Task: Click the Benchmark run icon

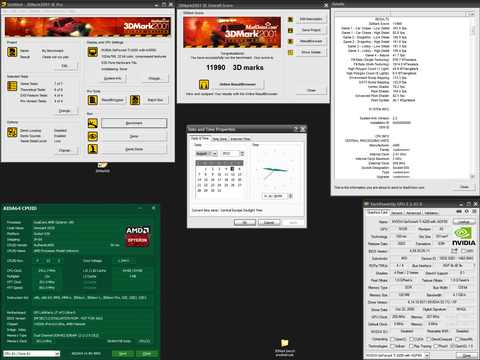Action: pyautogui.click(x=93, y=123)
